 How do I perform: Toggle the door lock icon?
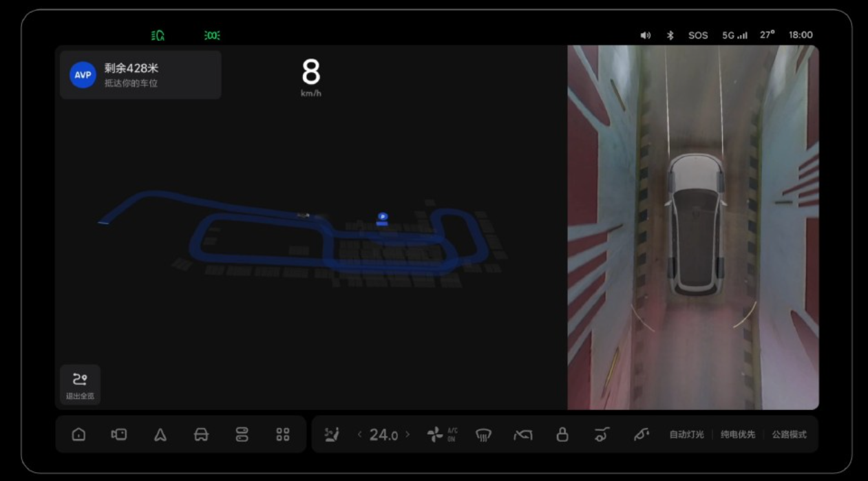click(x=562, y=434)
